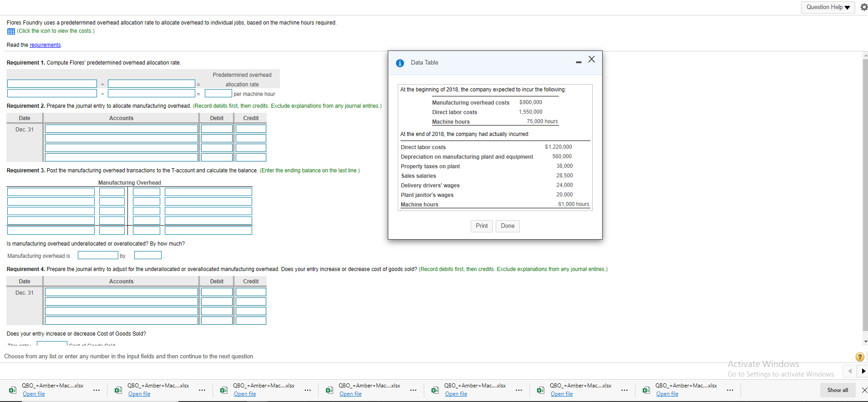The image size is (868, 402).
Task: Click '75,000 hours' machine hours value
Action: tap(542, 121)
